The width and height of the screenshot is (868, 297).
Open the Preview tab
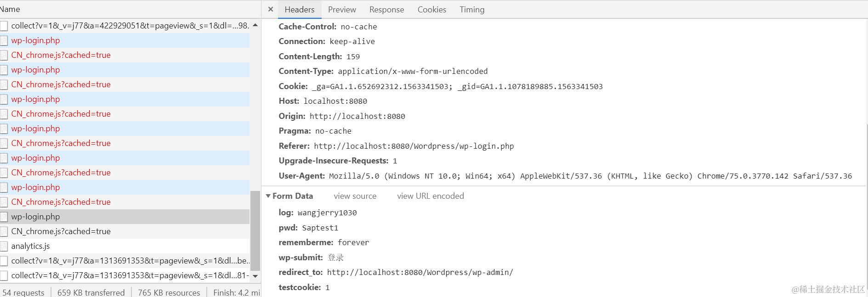coord(342,10)
